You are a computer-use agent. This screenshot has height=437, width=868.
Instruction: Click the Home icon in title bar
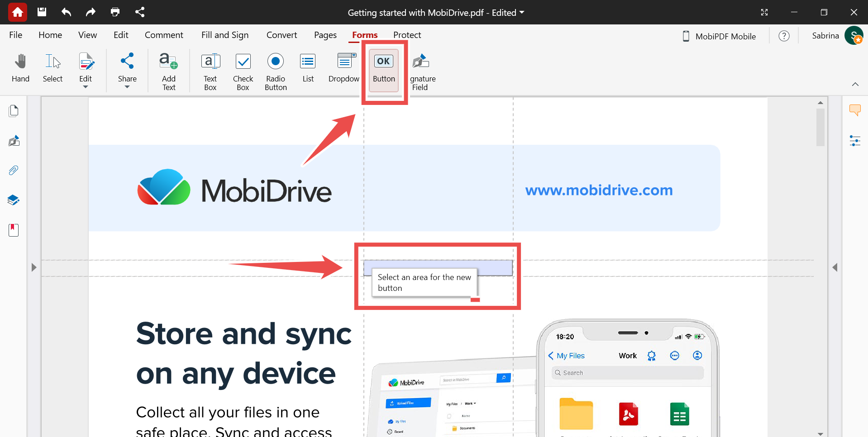click(17, 12)
